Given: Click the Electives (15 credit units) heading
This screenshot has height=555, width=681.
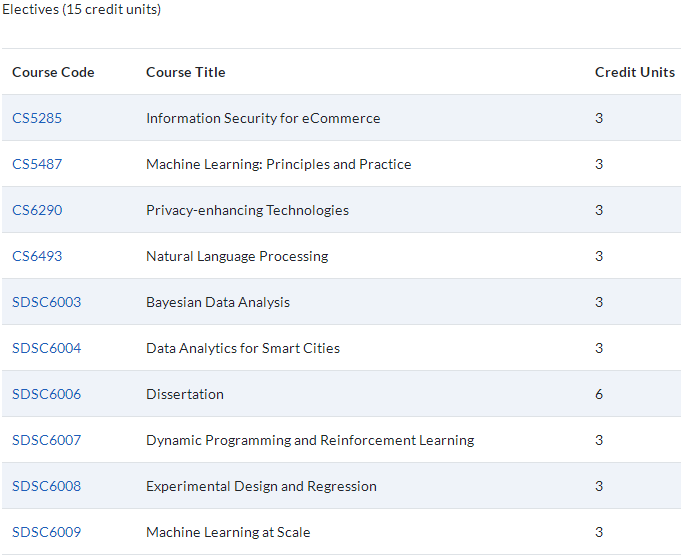Looking at the screenshot, I should point(82,10).
